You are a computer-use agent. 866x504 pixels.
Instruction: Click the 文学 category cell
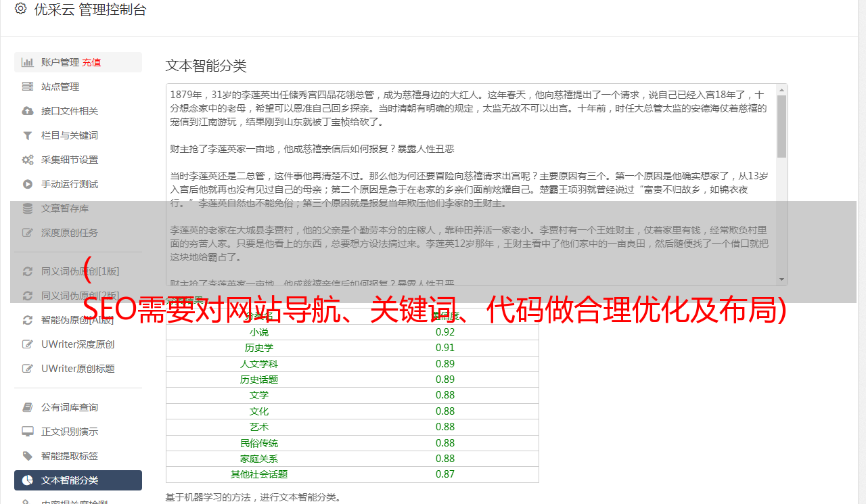(x=259, y=395)
